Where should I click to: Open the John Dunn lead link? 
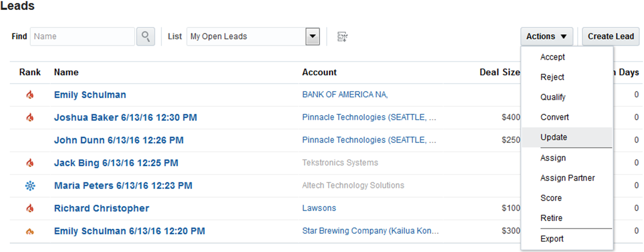[x=119, y=140]
